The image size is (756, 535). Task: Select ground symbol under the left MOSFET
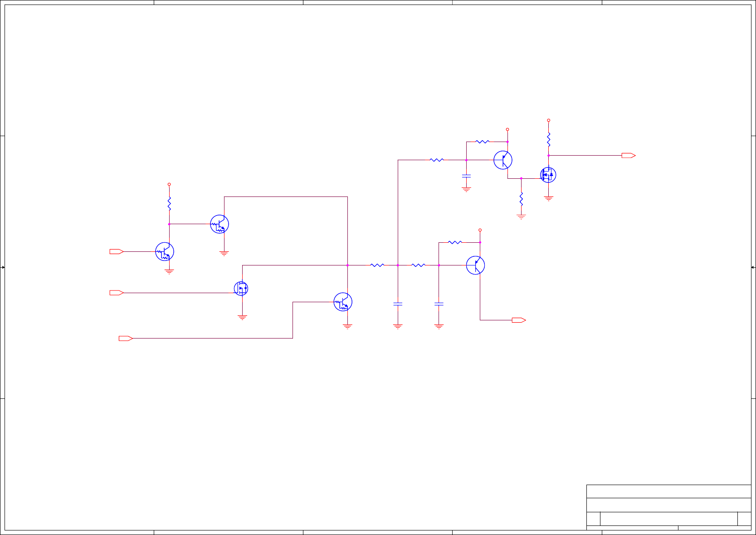click(x=242, y=318)
